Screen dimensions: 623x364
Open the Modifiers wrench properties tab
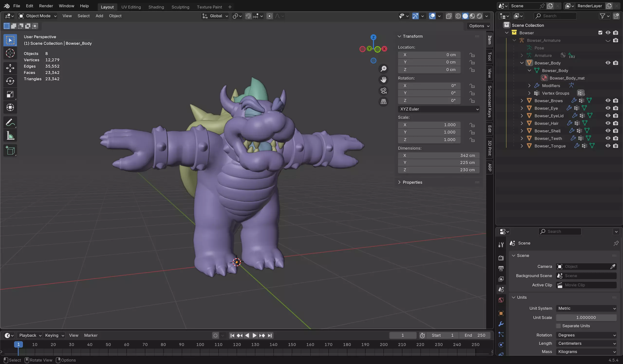(x=501, y=324)
